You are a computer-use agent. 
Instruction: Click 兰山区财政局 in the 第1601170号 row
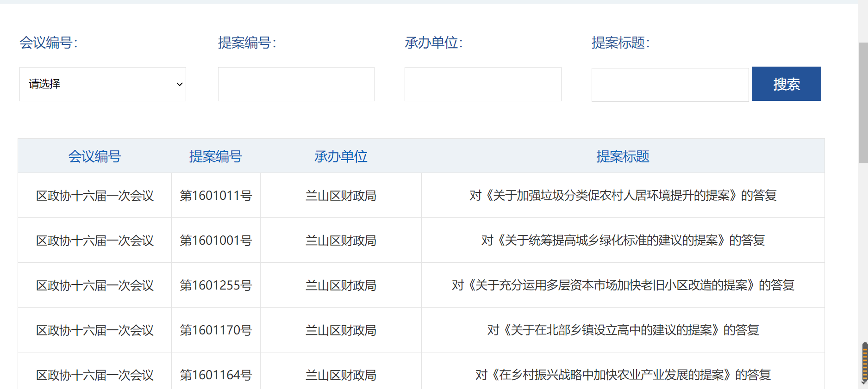pos(341,330)
